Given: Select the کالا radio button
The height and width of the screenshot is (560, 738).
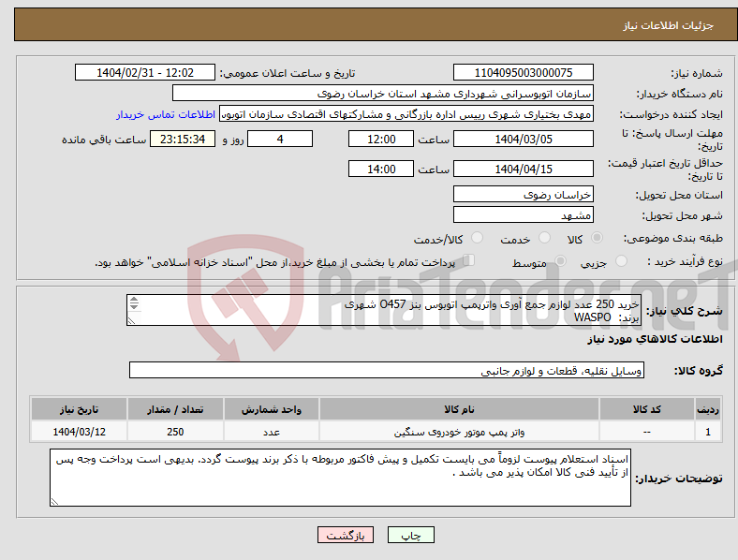Looking at the screenshot, I should (597, 238).
